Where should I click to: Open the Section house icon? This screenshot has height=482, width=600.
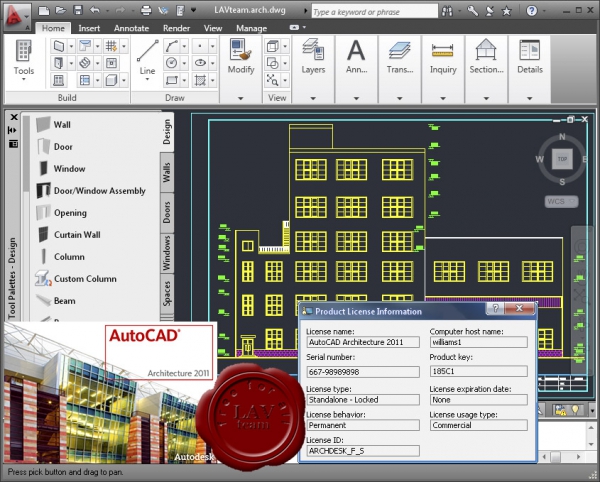click(x=486, y=50)
